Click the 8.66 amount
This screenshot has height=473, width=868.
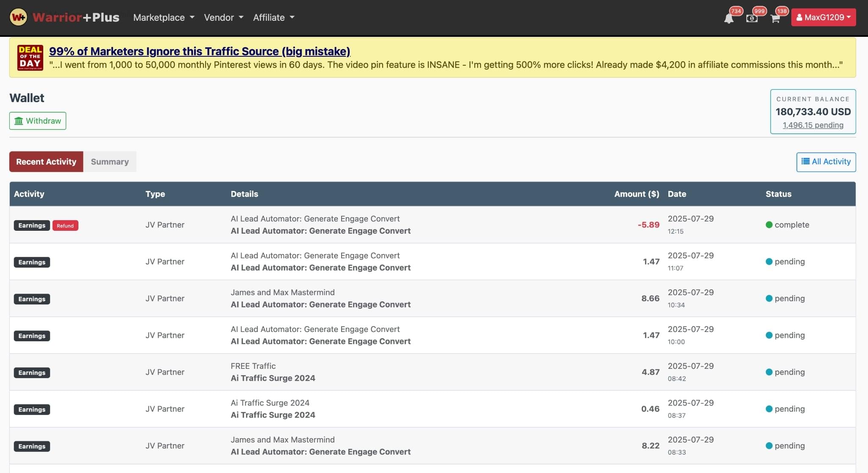[650, 299]
